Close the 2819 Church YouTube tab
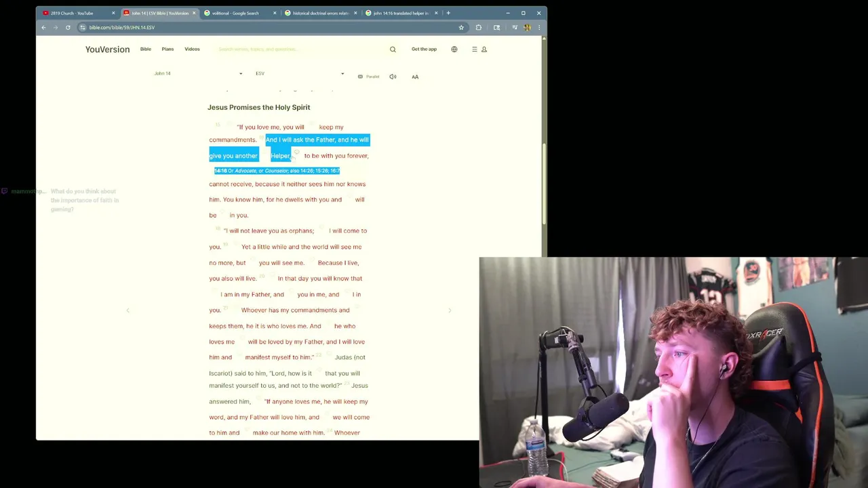 pos(113,13)
